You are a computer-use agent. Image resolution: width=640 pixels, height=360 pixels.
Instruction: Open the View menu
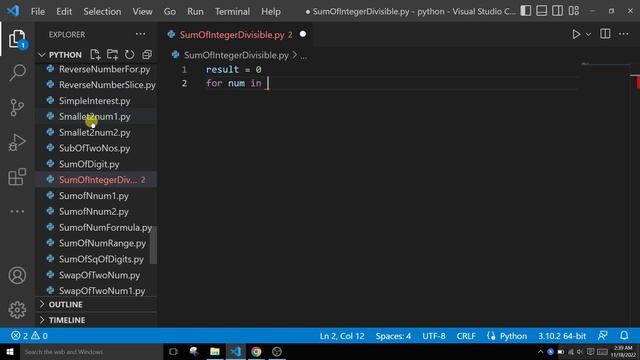point(142,11)
